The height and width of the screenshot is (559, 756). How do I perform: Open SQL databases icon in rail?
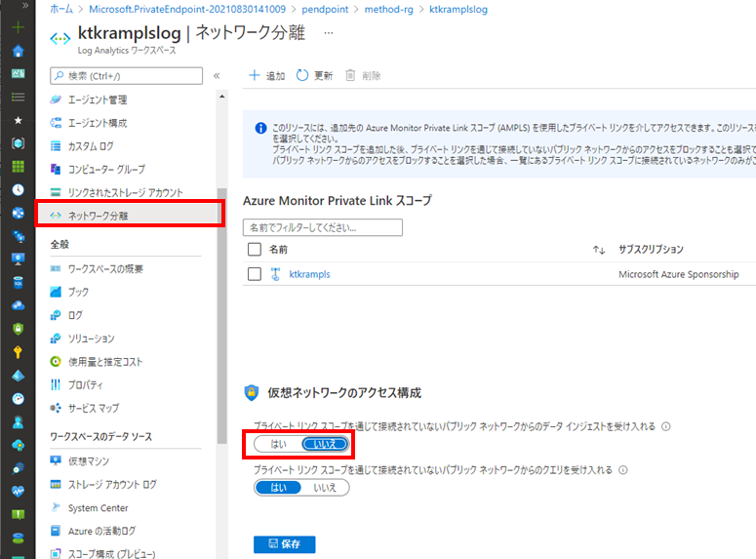18,282
